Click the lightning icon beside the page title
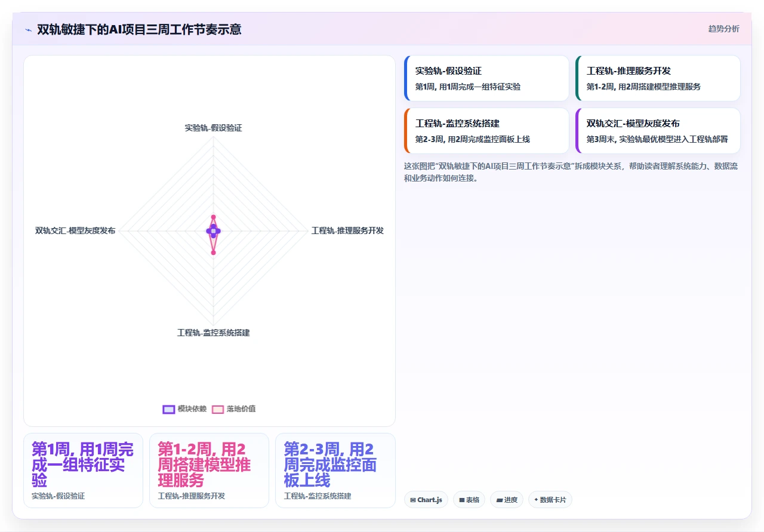 [x=28, y=29]
